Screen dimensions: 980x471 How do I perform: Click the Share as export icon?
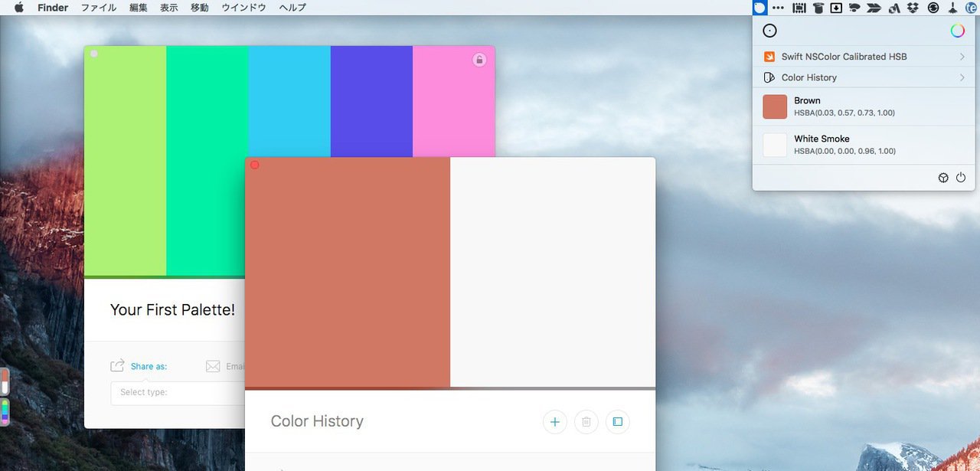pos(117,366)
